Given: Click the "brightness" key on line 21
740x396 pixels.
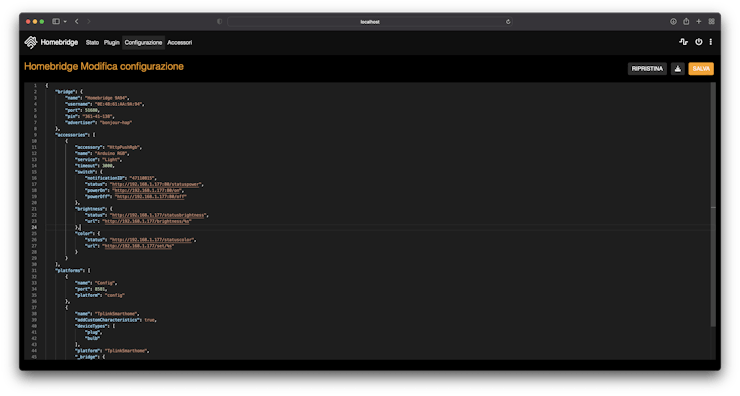Looking at the screenshot, I should pyautogui.click(x=91, y=209).
